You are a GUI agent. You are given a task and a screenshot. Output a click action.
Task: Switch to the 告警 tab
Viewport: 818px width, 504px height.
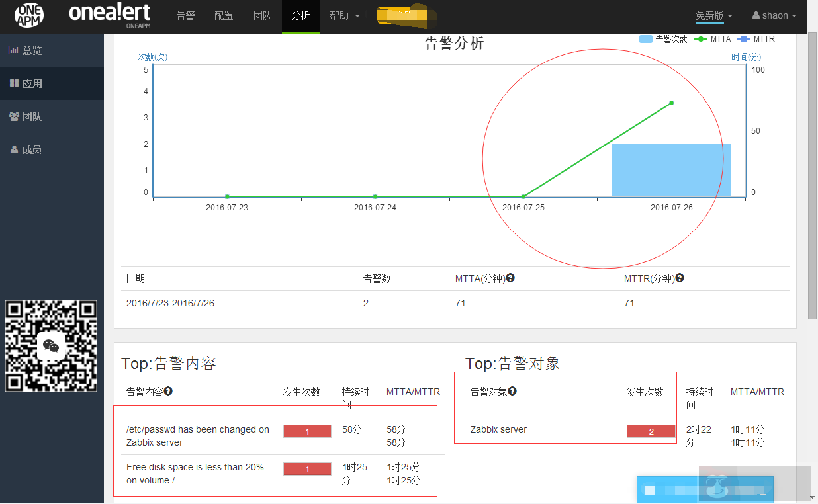click(186, 15)
